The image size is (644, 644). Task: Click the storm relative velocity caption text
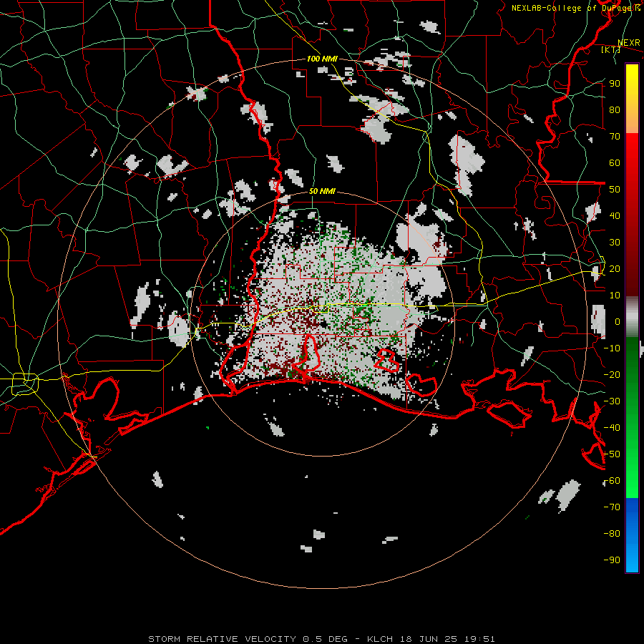tap(321, 639)
